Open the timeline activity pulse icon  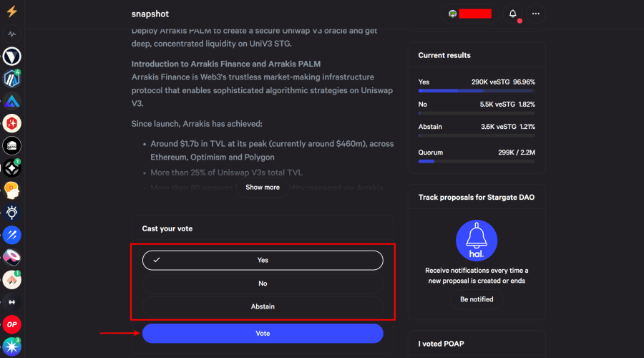12,34
